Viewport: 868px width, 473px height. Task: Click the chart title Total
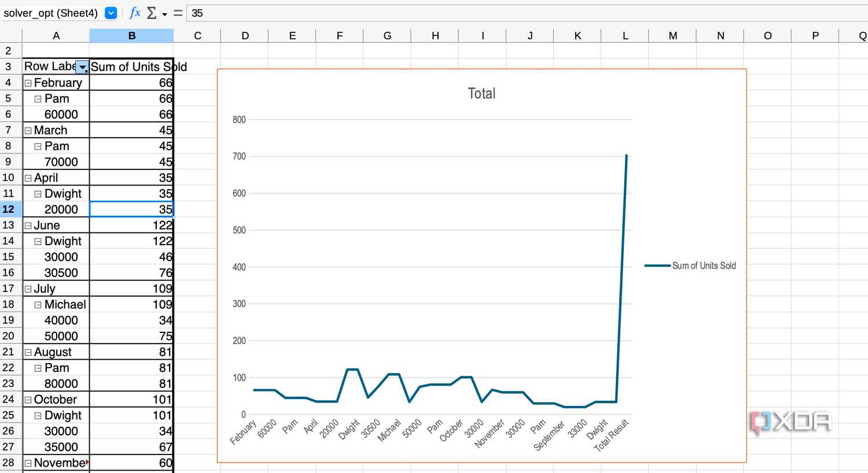click(481, 94)
